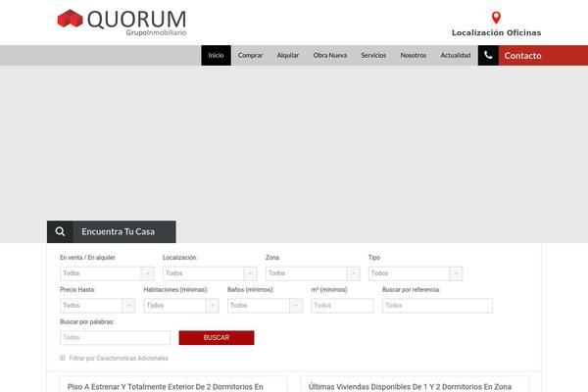Open the Zona dropdown
Image resolution: width=588 pixels, height=392 pixels.
point(313,273)
